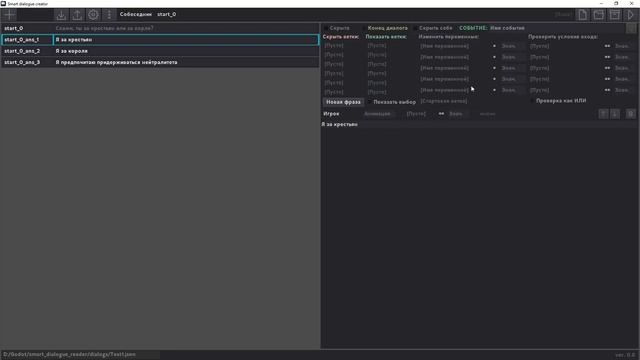Open the first variable-change operator dropdown

(494, 46)
